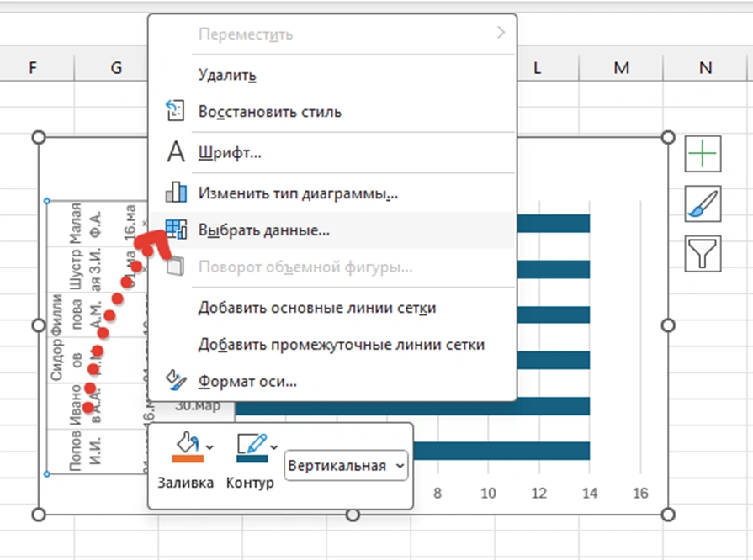This screenshot has width=753, height=560.
Task: Open the Шрифт... dialog entry
Action: (x=332, y=152)
